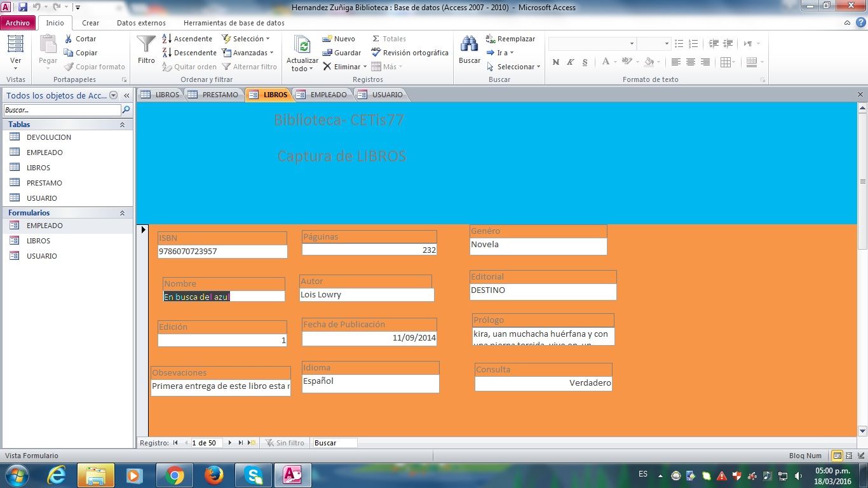This screenshot has width=868, height=488.
Task: Click Reemplazar in Buscar group
Action: [510, 39]
